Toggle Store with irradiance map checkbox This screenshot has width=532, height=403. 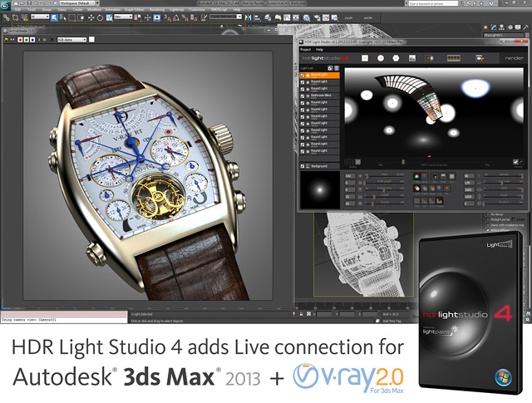coord(488,225)
